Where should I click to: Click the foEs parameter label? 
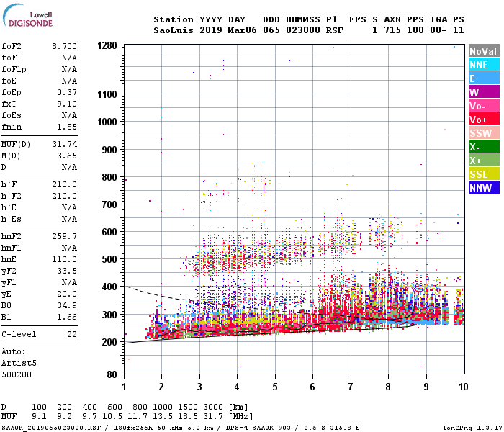pos(12,115)
